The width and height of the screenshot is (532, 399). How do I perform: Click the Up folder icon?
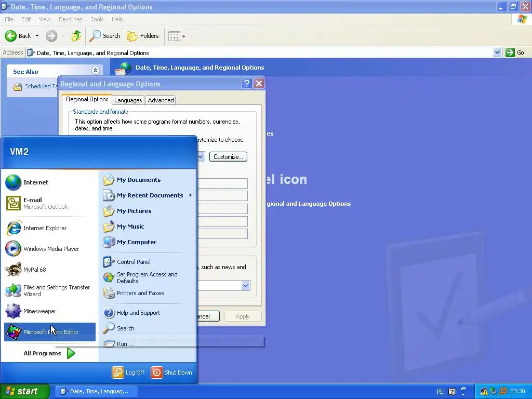coord(76,36)
